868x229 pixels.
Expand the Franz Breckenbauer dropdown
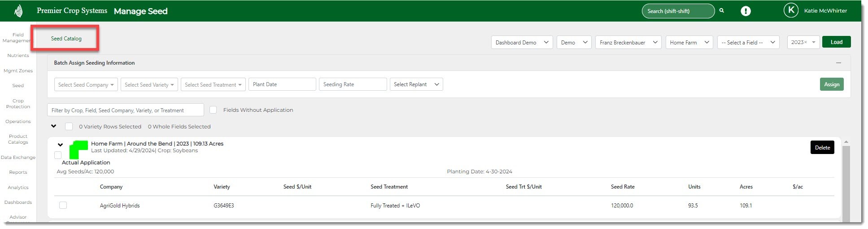coord(628,42)
